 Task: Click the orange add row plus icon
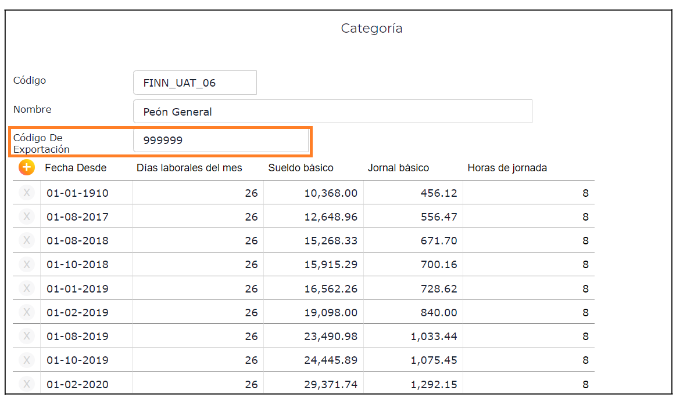tap(27, 168)
